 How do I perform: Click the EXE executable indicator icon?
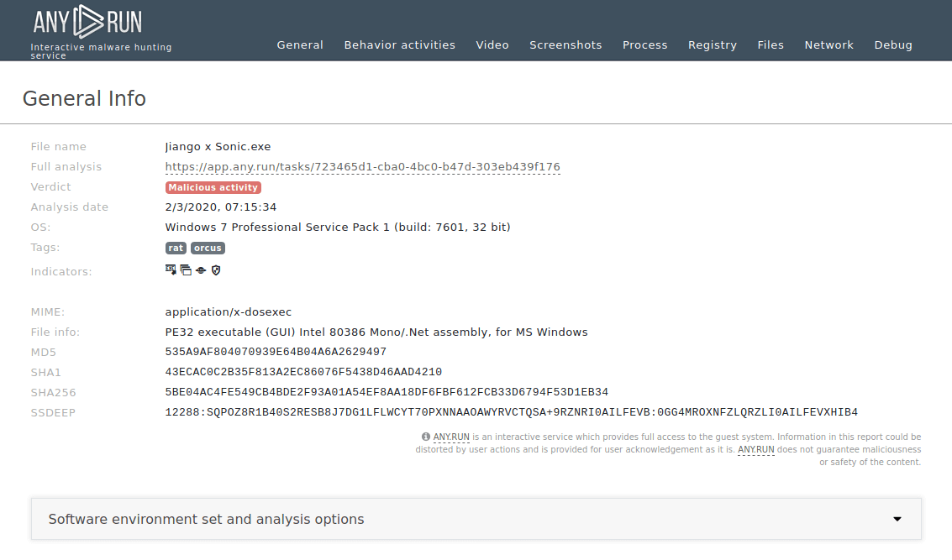click(171, 270)
